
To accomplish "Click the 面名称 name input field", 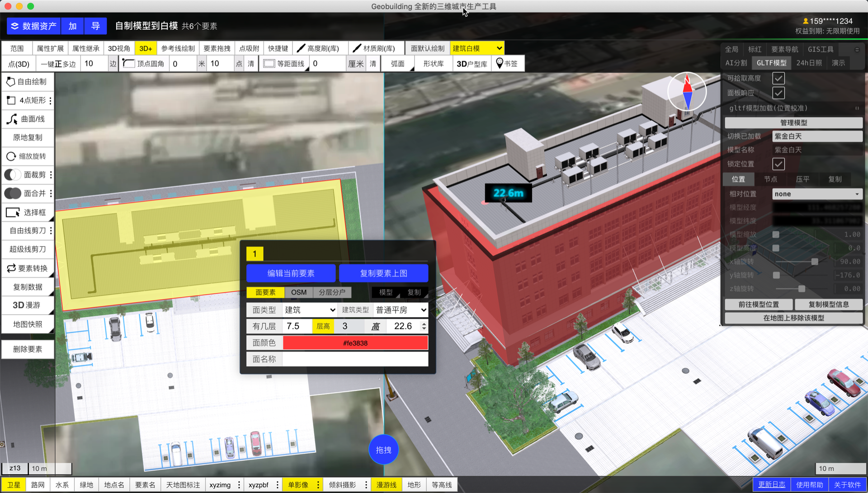I will 355,359.
